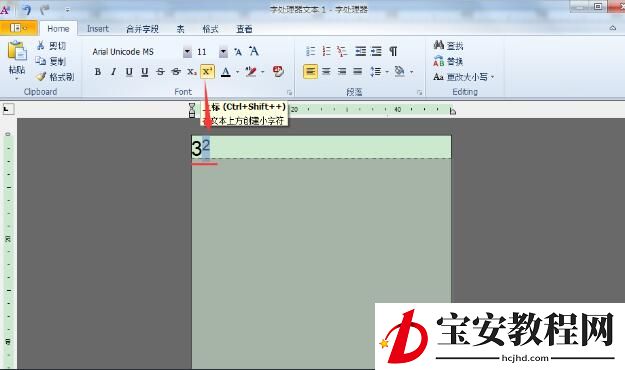Toggle Italic formatting

point(113,72)
